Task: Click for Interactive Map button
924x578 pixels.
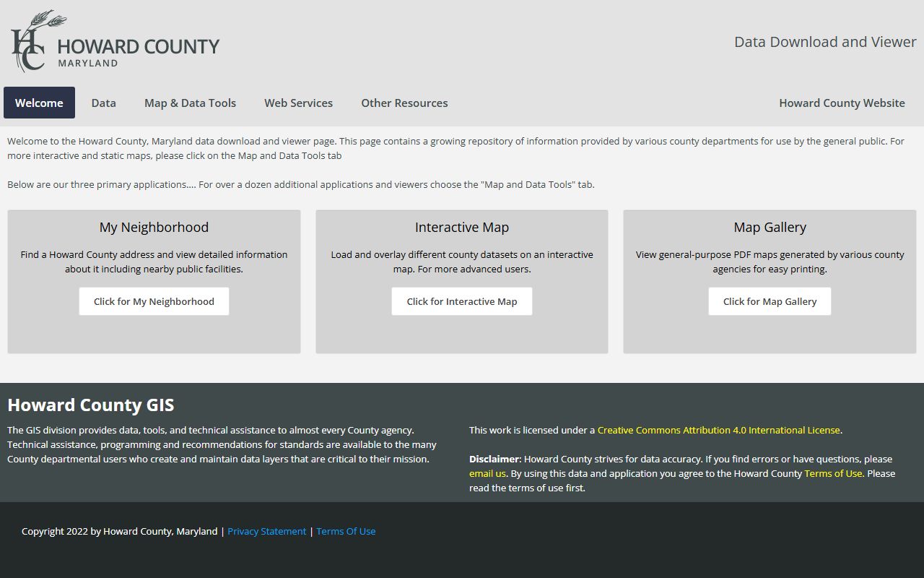Action: tap(462, 301)
